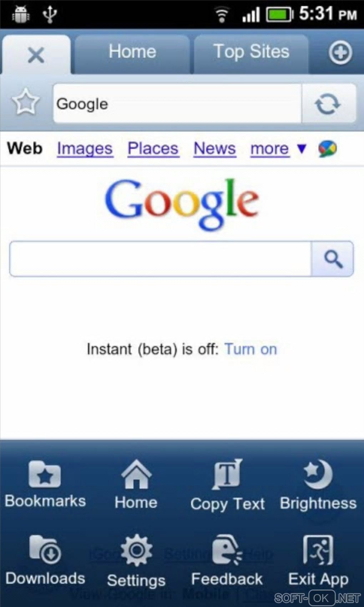The width and height of the screenshot is (364, 607).
Task: Switch to the Home tab
Action: pyautogui.click(x=132, y=53)
